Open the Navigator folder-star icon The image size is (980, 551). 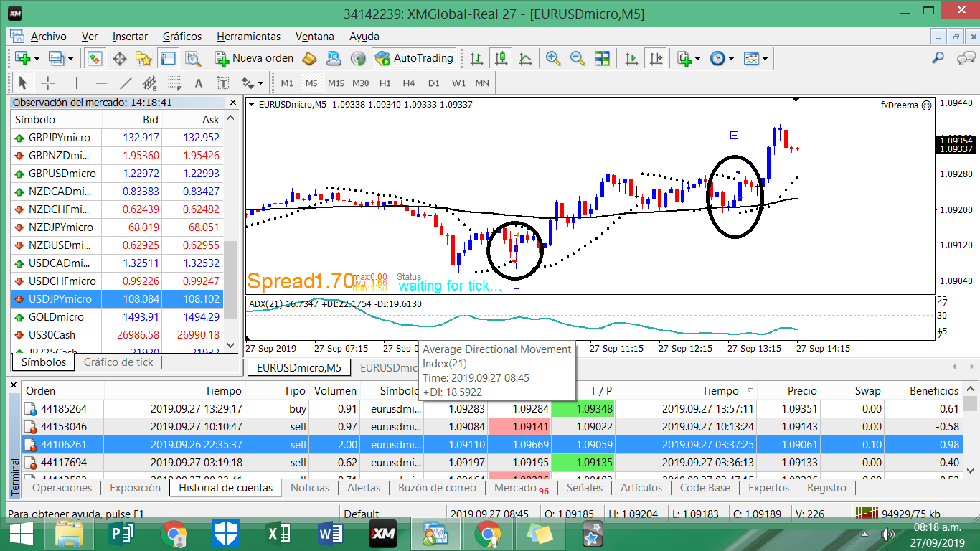pos(143,58)
